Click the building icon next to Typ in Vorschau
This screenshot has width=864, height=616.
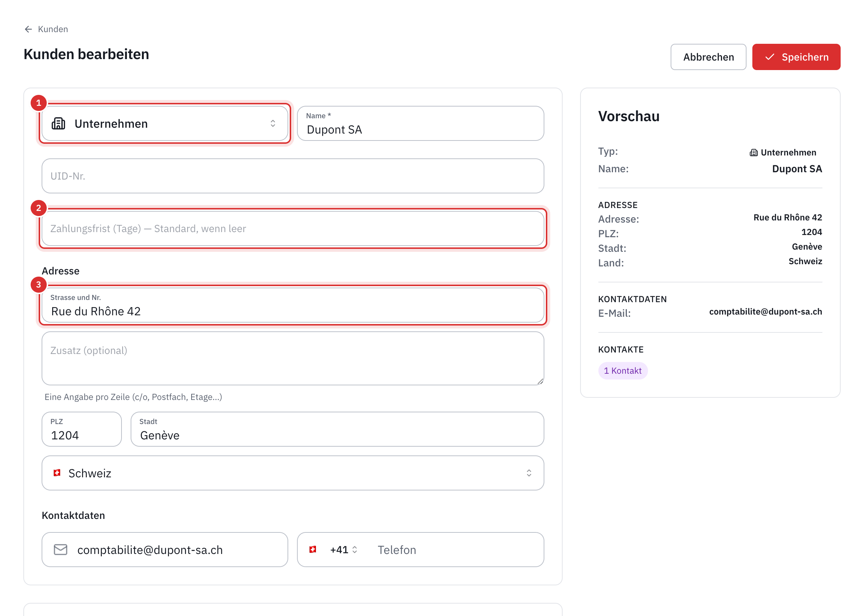tap(754, 153)
